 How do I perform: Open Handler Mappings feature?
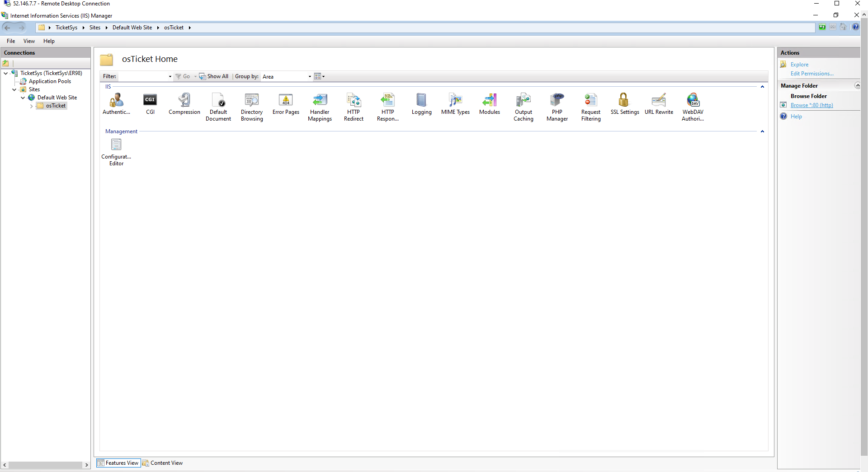coord(320,107)
